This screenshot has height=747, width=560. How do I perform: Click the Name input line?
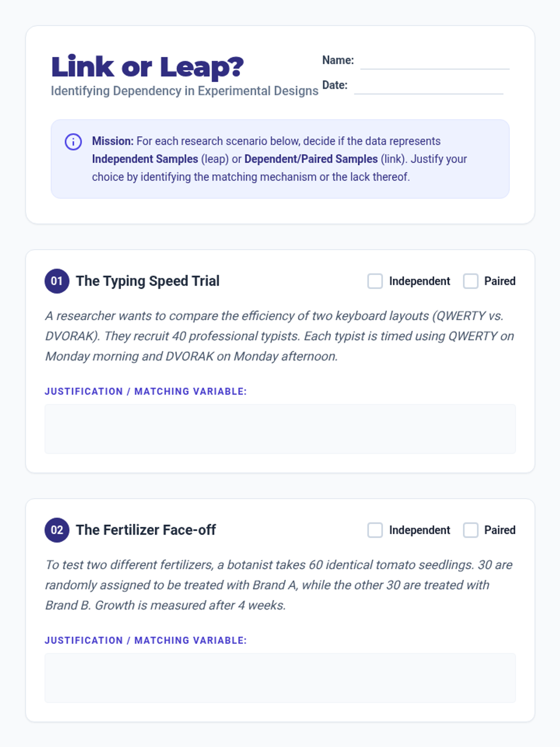[x=434, y=63]
